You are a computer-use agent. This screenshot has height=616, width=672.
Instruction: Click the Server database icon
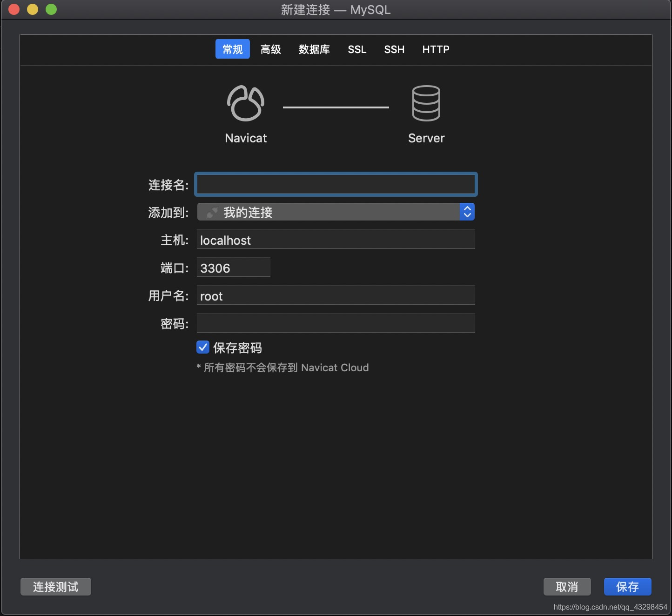[426, 103]
